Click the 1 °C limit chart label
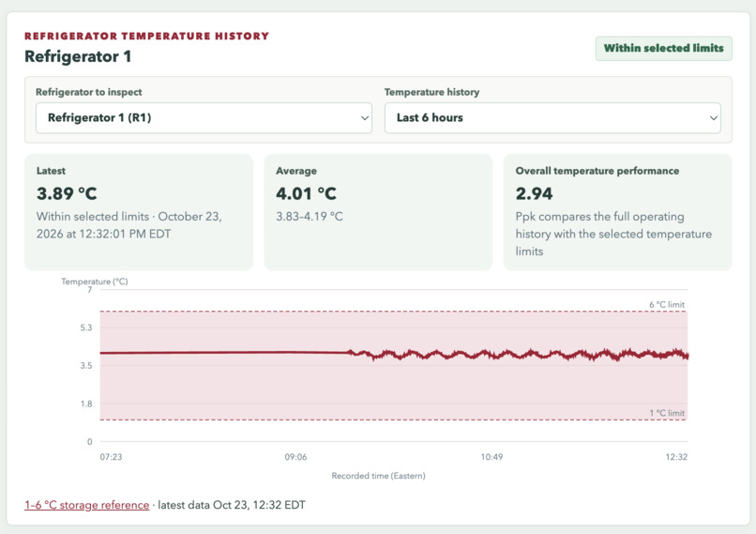This screenshot has width=756, height=534. (667, 413)
